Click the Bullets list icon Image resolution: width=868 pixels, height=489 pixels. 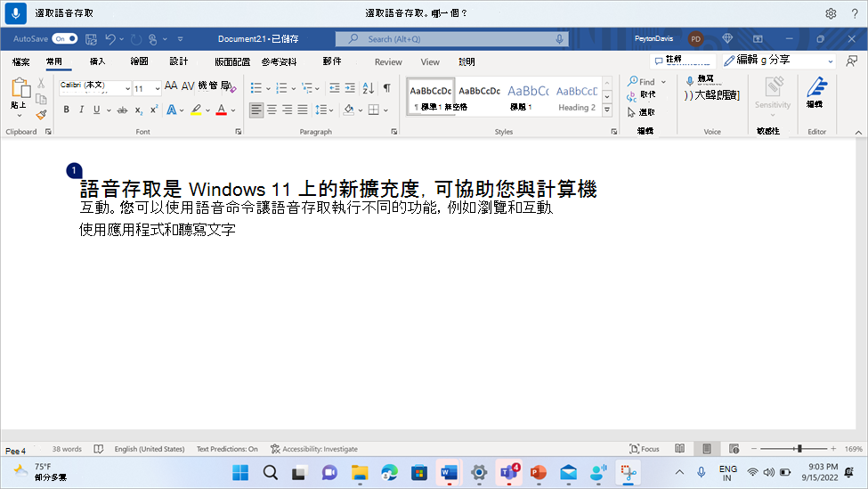256,88
